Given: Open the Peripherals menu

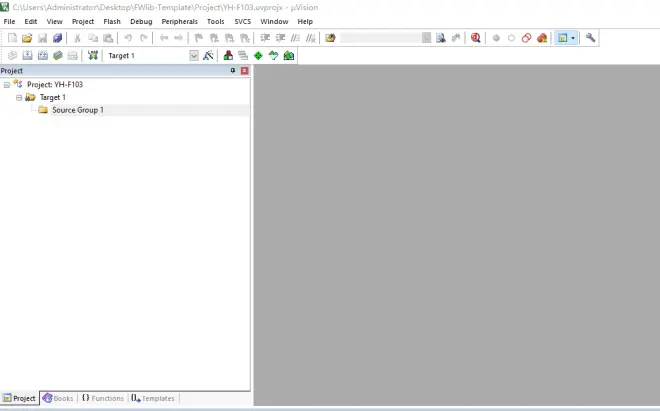Looking at the screenshot, I should point(180,21).
